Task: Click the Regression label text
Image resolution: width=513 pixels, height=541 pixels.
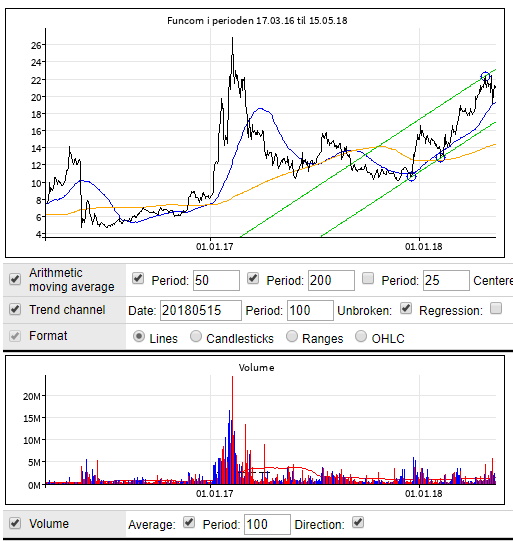Action: tap(451, 311)
